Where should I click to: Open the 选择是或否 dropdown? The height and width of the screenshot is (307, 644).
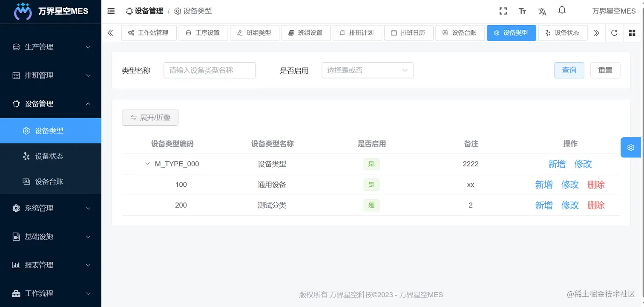(367, 70)
